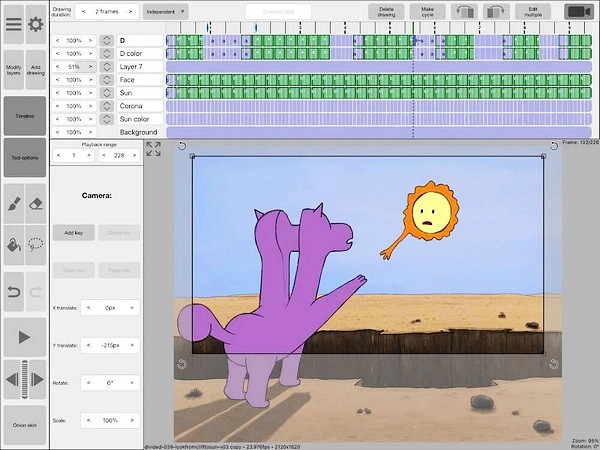Open the hamburger main menu
The width and height of the screenshot is (600, 450).
13,23
